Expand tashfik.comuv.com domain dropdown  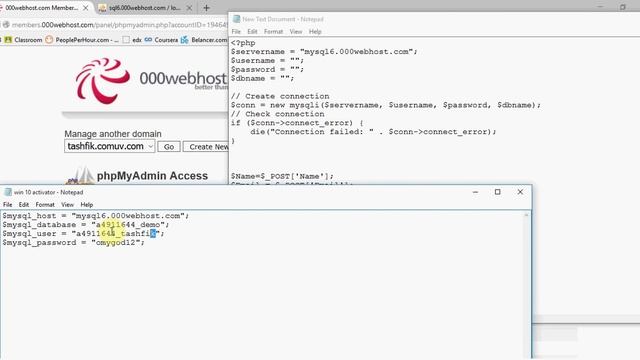point(109,146)
